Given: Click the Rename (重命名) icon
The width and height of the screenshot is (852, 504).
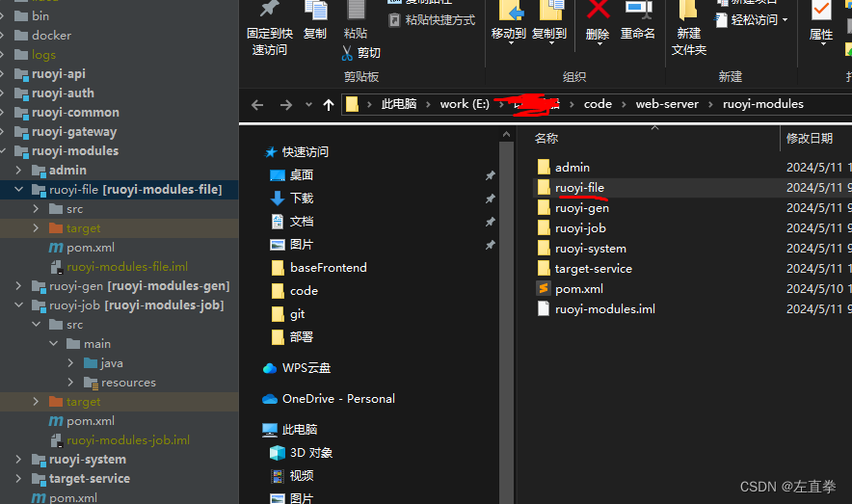Looking at the screenshot, I should 638,10.
